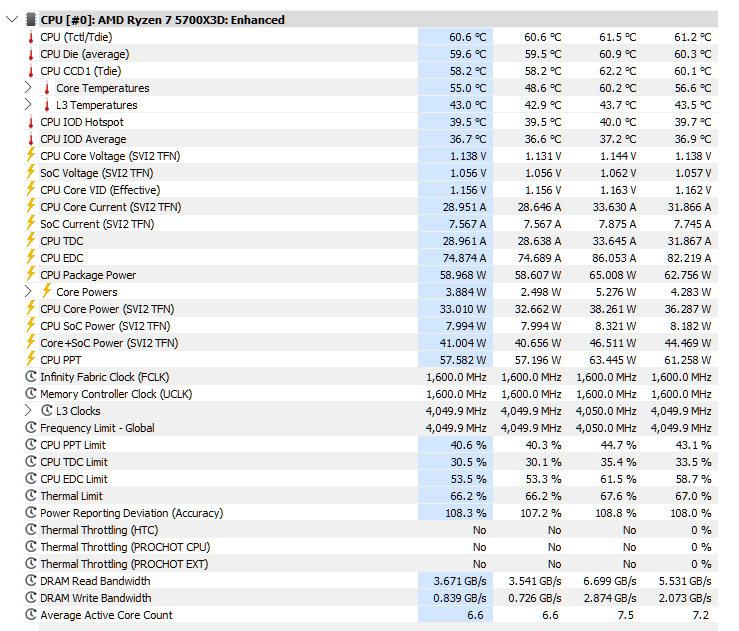The image size is (739, 631).
Task: Click the icon beside DRAM Read Bandwidth
Action: [x=30, y=581]
